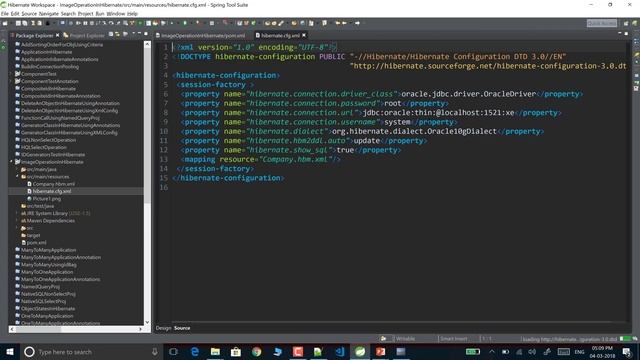Click the Windows taskbar search box
The image size is (640, 360).
91,352
